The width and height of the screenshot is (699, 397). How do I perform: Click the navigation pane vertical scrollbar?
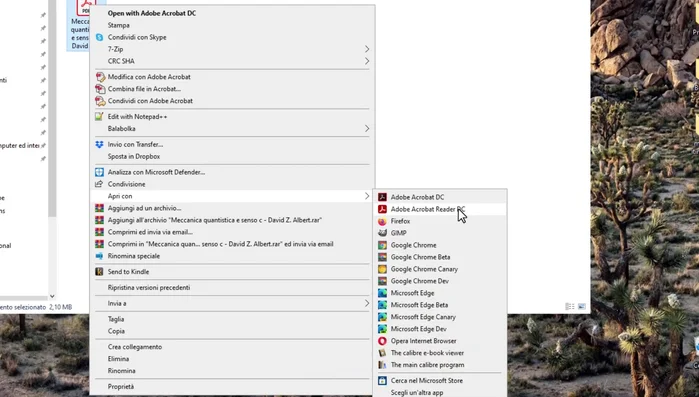pos(52,107)
